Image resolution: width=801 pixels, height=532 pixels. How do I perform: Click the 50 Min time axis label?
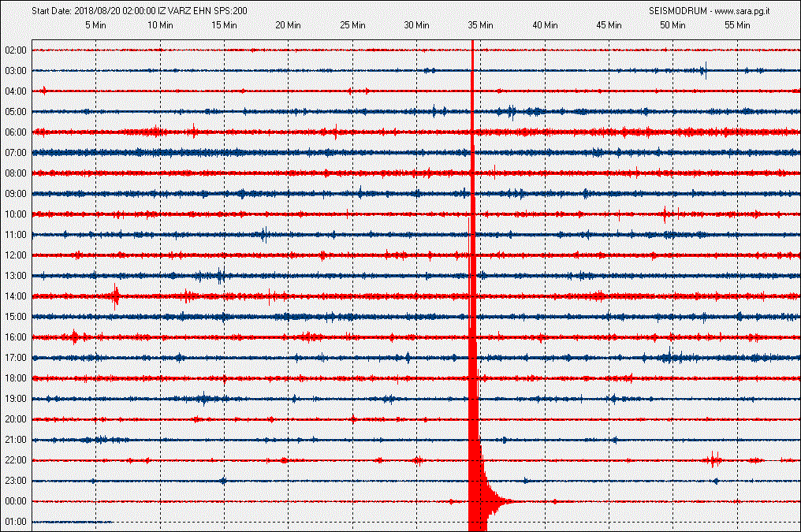(x=672, y=25)
